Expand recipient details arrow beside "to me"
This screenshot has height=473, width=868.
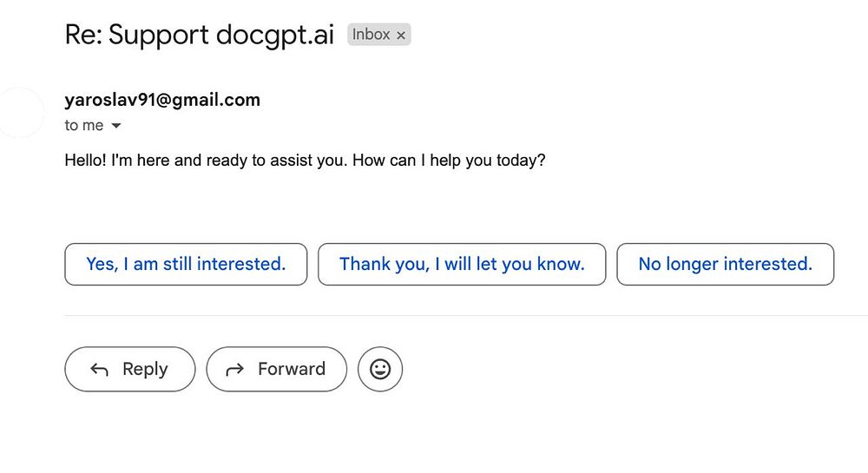click(x=116, y=126)
